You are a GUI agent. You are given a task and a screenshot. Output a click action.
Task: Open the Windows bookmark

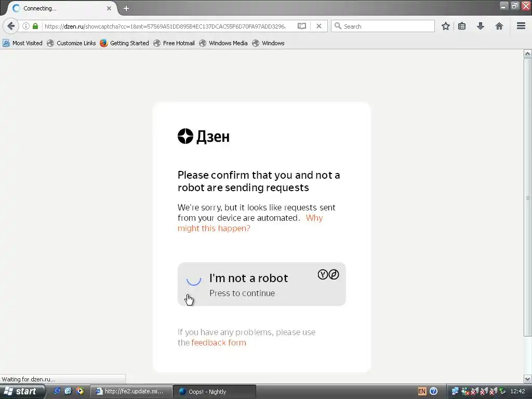point(268,43)
